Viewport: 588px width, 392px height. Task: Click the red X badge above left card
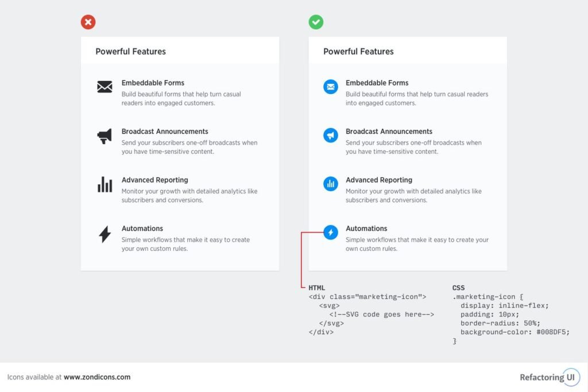pos(88,22)
